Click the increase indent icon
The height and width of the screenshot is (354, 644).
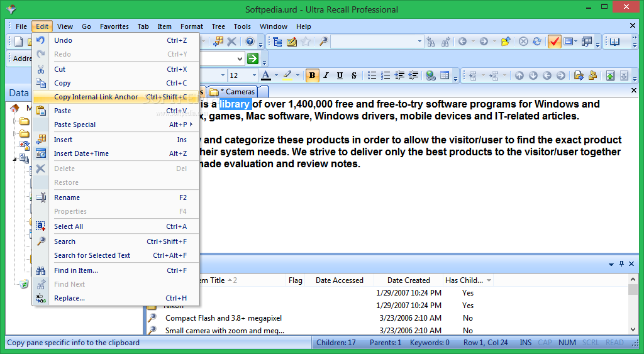point(414,75)
